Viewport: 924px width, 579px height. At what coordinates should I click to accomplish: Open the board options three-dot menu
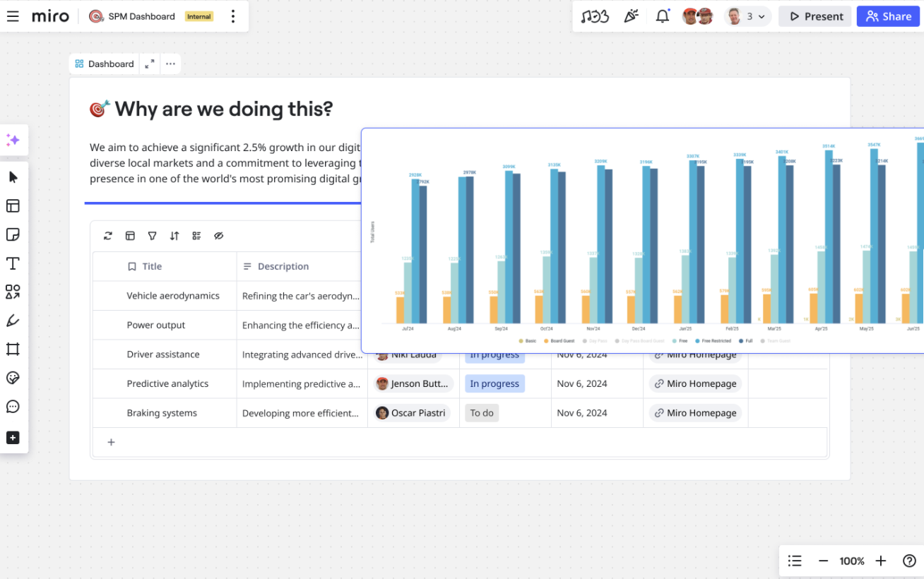(x=233, y=16)
